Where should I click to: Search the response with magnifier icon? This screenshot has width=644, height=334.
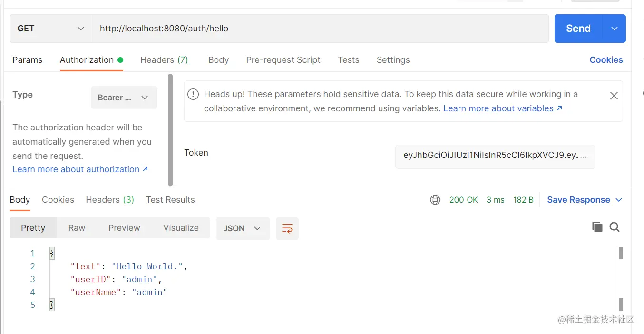click(615, 227)
